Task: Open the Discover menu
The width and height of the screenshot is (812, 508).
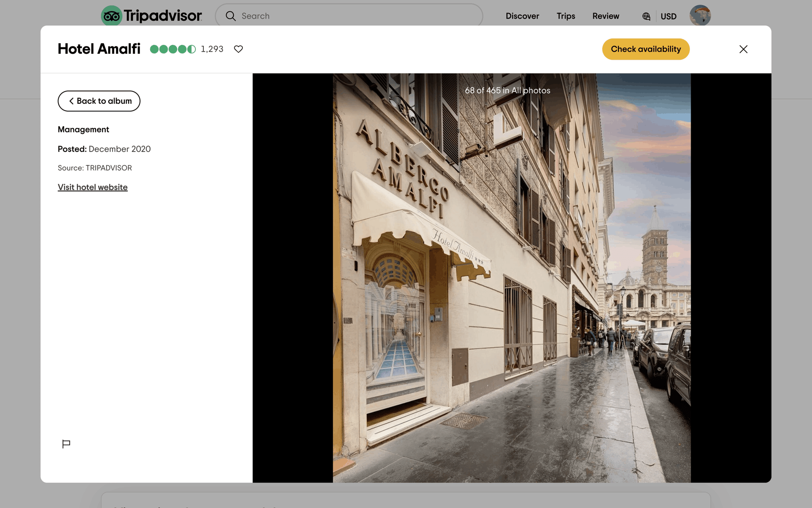Action: 522,16
